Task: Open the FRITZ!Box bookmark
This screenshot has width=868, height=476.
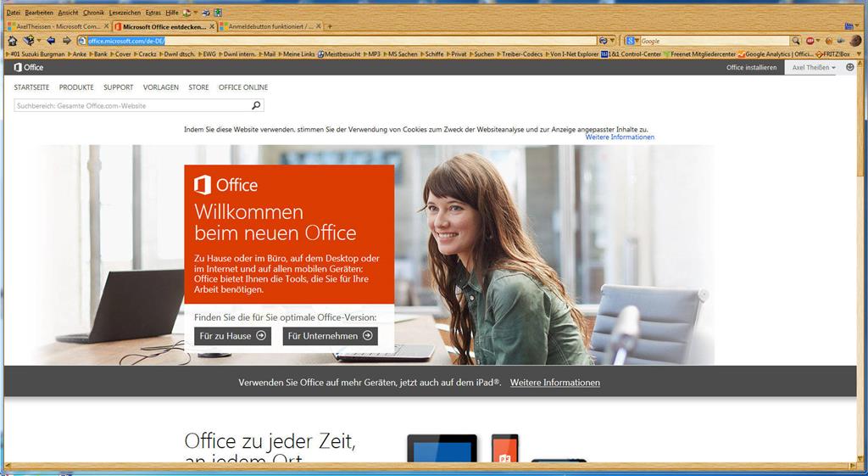Action: click(x=832, y=54)
